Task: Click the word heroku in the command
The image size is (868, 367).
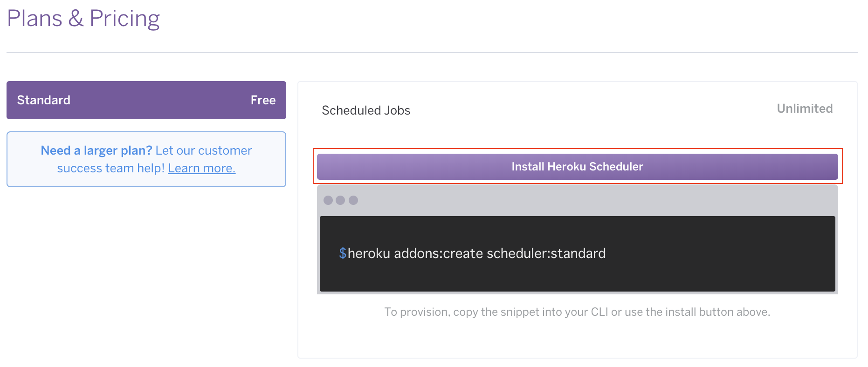Action: tap(369, 253)
